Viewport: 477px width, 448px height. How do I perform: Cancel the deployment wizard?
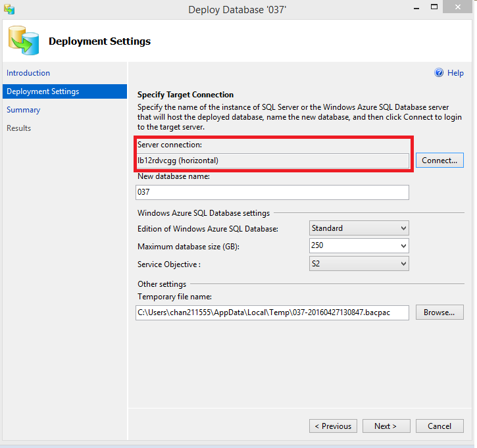(x=439, y=426)
